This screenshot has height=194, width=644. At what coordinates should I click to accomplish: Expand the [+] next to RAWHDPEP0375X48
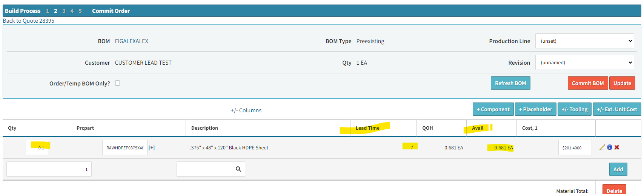pos(152,148)
